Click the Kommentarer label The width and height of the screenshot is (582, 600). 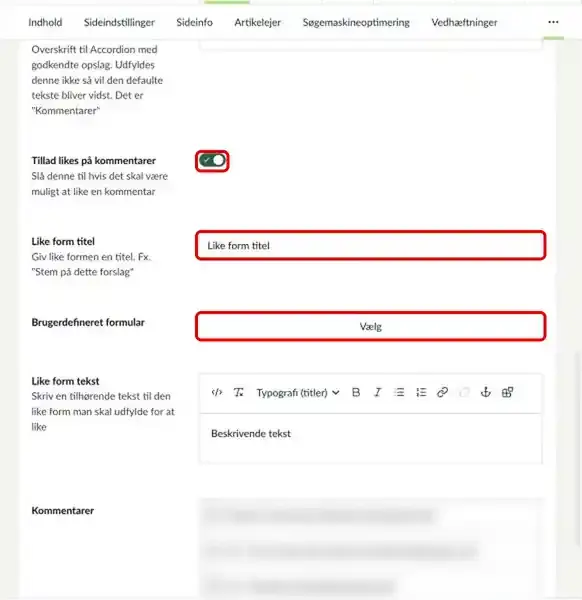[63, 510]
